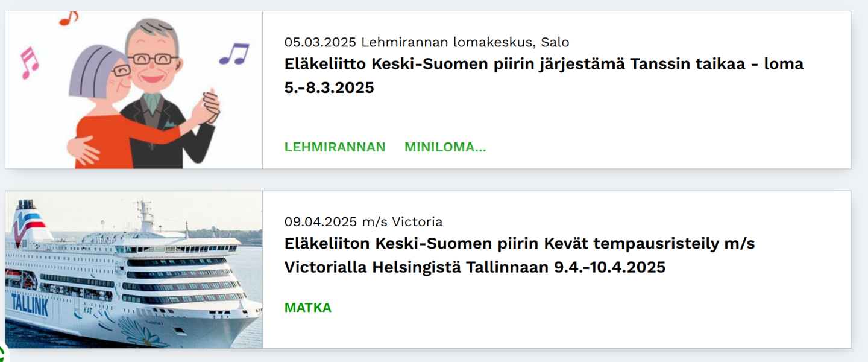This screenshot has height=362, width=868.
Task: Open the dancing couple event thumbnail
Action: coord(134,90)
